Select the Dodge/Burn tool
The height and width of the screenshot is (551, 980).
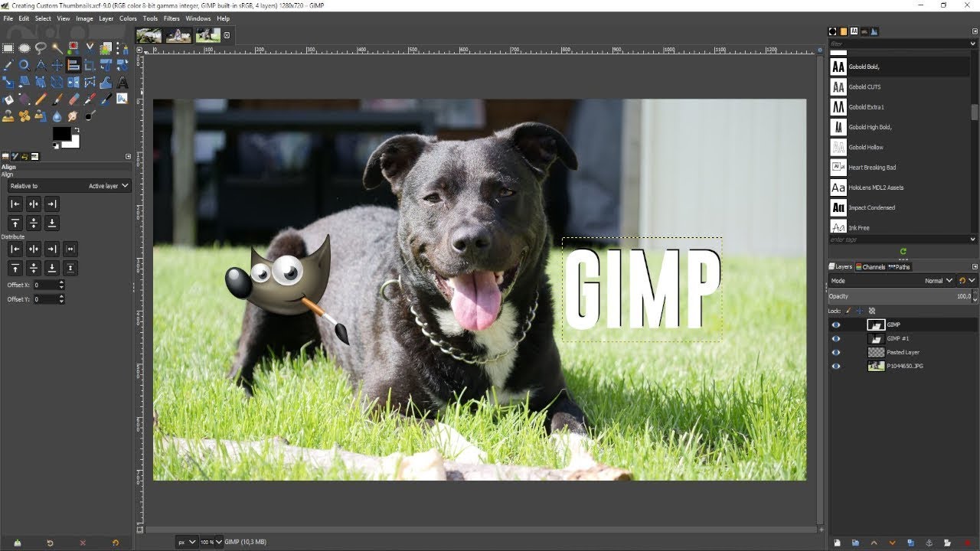point(90,116)
